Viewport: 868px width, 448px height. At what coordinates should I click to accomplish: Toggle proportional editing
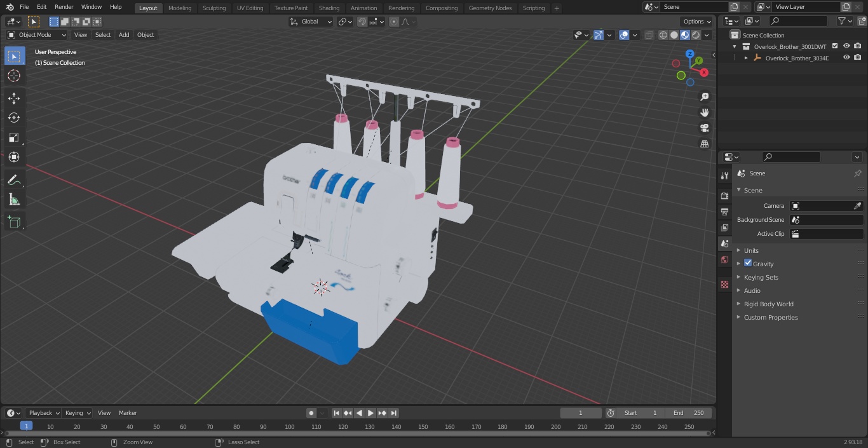click(x=394, y=22)
